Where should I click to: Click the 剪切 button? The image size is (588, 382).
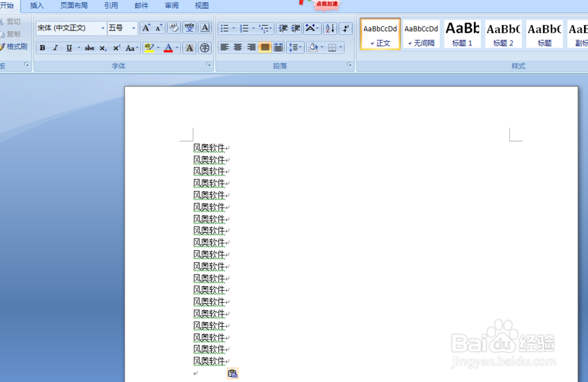11,22
